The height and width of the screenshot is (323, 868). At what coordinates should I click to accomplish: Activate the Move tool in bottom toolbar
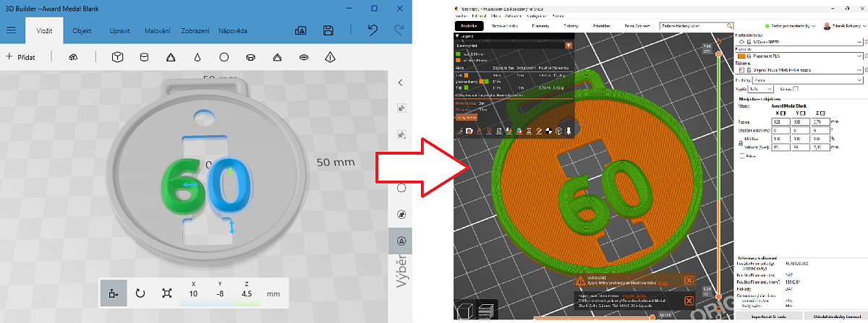point(113,293)
